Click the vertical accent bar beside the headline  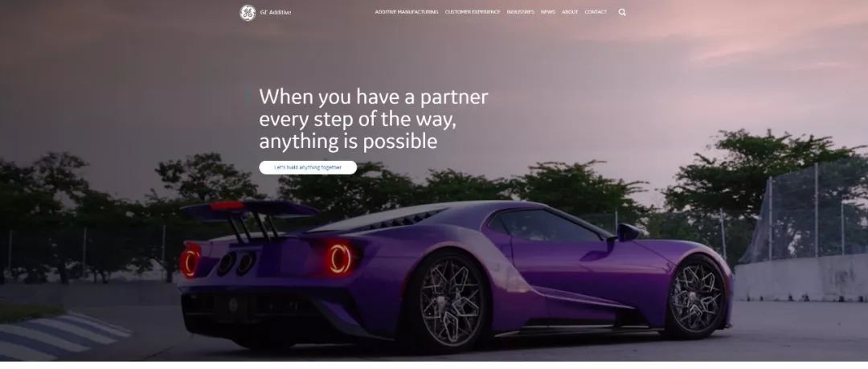tap(248, 96)
